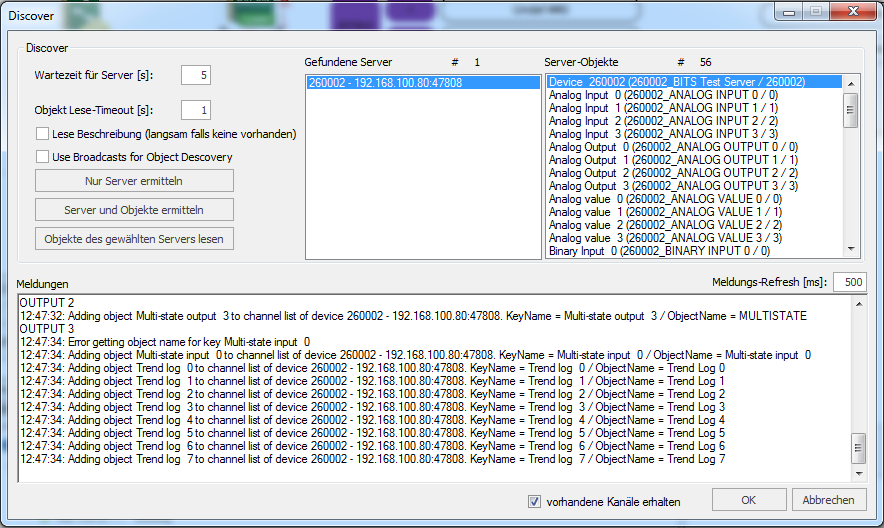Screen dimensions: 884x528
Task: Click down arrow of Meldungen log scrollbar
Action: point(859,474)
